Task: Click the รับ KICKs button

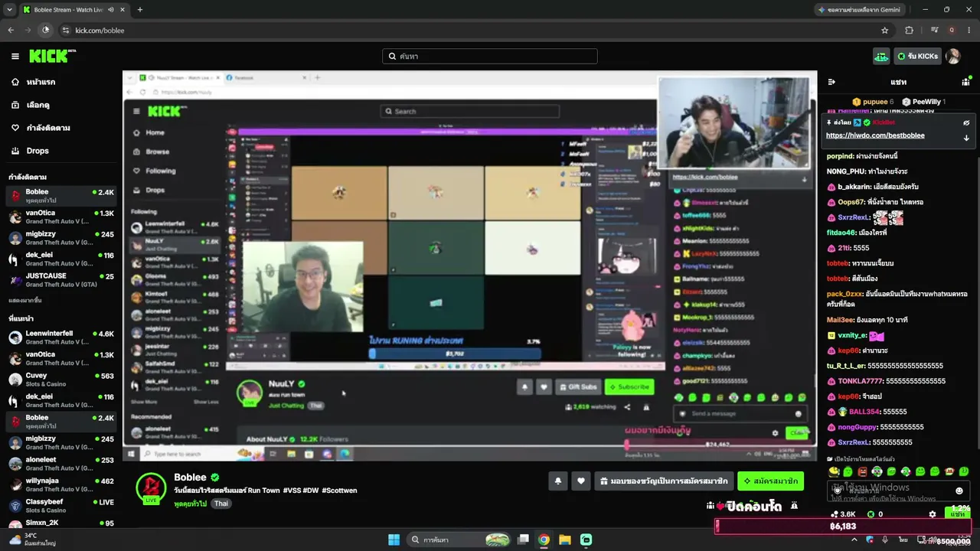Action: point(918,56)
